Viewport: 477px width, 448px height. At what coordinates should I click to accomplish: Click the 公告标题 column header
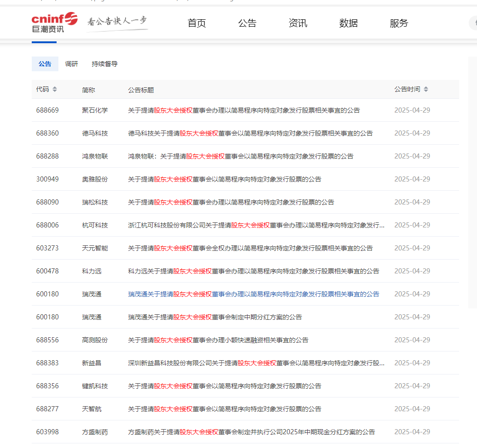tap(141, 90)
